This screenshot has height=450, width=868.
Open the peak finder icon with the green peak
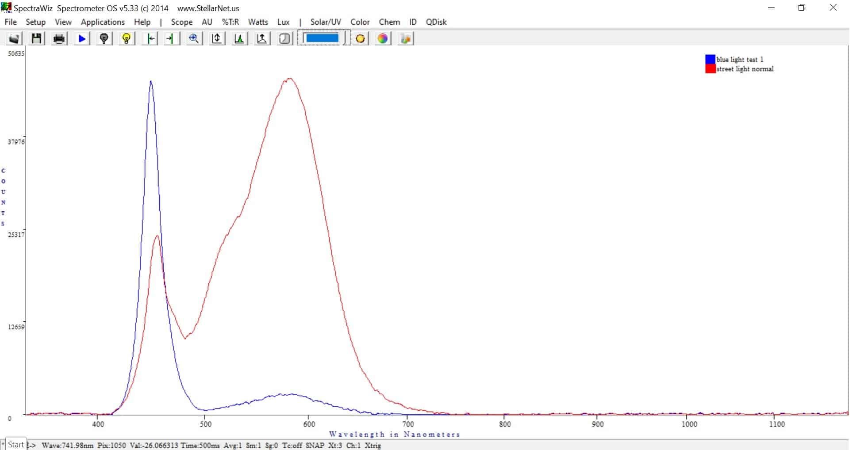(x=239, y=38)
